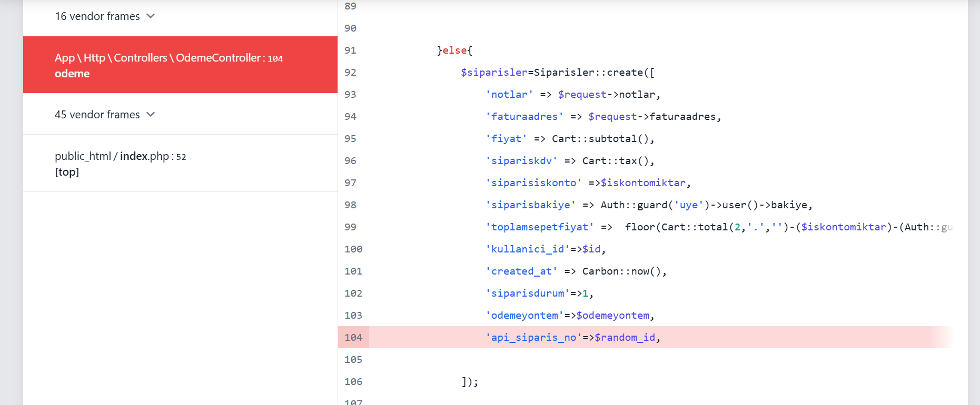Select the OdemeController odeme stack frame
Screen dimensions: 980x405
[180, 65]
